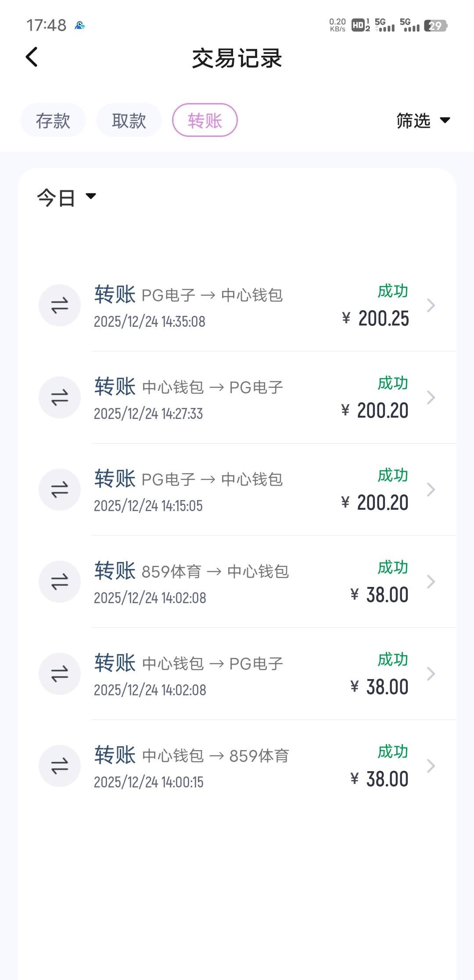Tap the notification app icon beside clock
The image size is (474, 980).
80,25
